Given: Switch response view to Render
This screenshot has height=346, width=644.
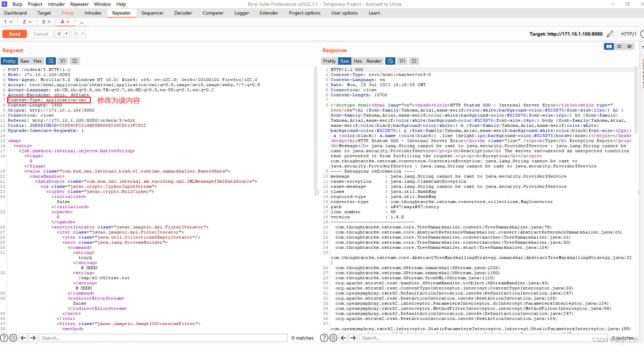Looking at the screenshot, I should click(x=374, y=61).
